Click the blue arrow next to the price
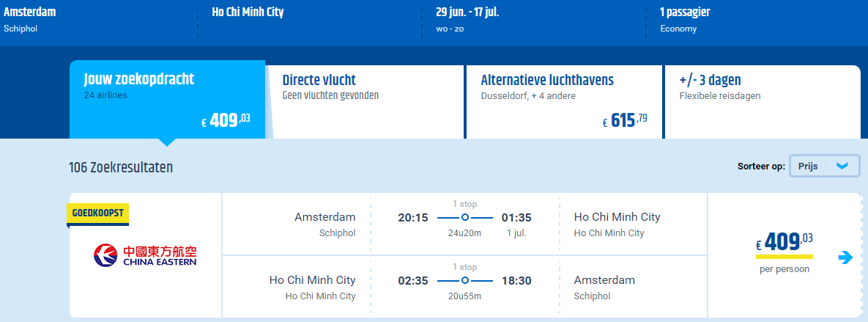Viewport: 868px width, 322px height. [845, 257]
